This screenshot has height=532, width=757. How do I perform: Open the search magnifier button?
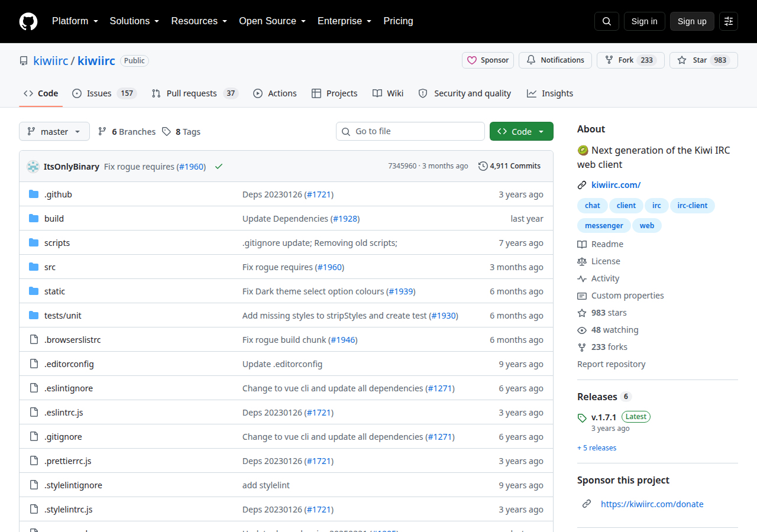(x=607, y=21)
